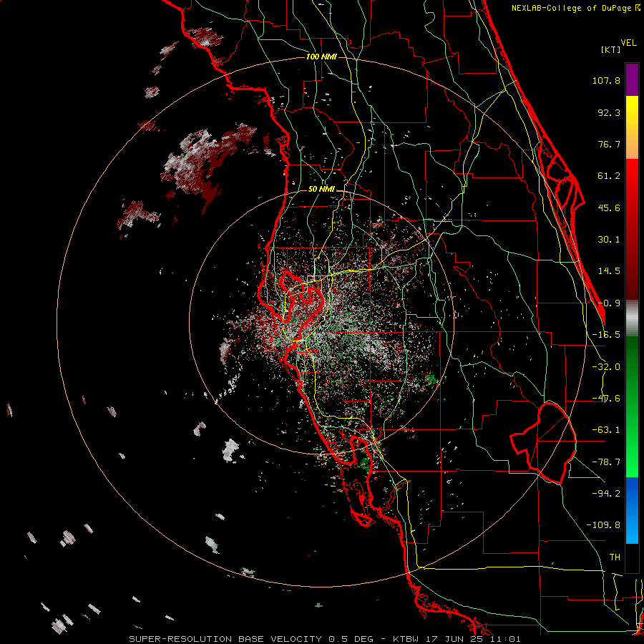Click the 50 NMI range ring label

(x=321, y=189)
